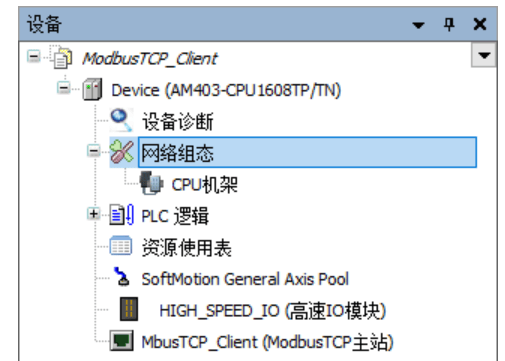The height and width of the screenshot is (361, 505).
Task: Collapse the Device node
Action: pos(63,88)
